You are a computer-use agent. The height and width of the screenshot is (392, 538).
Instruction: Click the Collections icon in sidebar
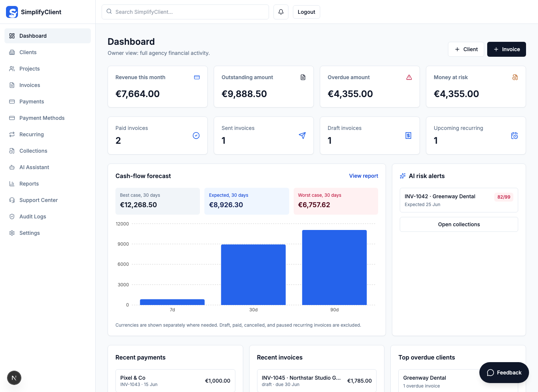point(12,151)
